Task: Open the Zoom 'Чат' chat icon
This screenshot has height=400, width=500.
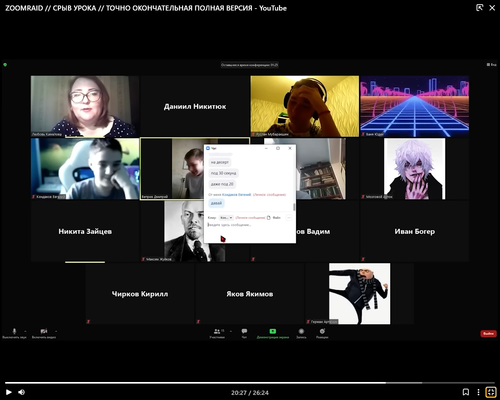Action: coord(244,331)
